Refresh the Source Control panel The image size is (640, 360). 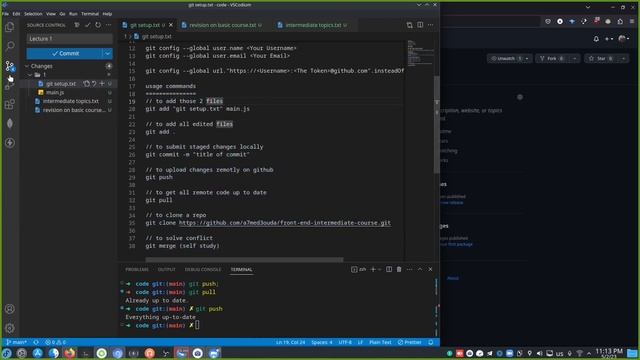(98, 25)
